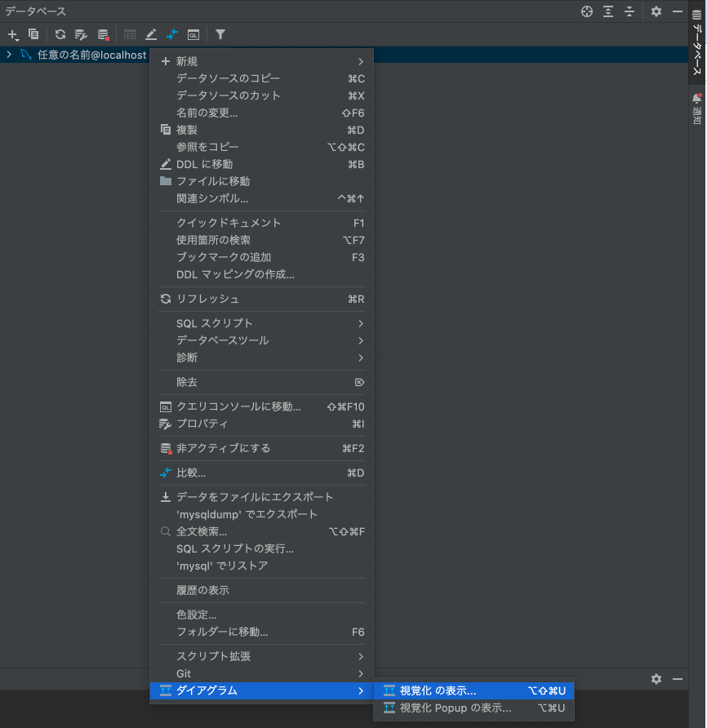This screenshot has height=728, width=707.
Task: Deactivate data sources via the toolbar icon
Action: (x=101, y=34)
